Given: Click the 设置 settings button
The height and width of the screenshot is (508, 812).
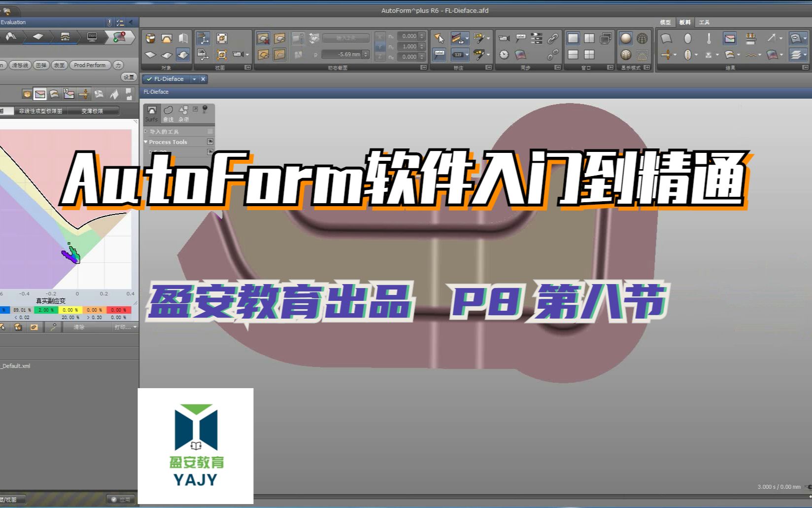Looking at the screenshot, I should (x=129, y=77).
